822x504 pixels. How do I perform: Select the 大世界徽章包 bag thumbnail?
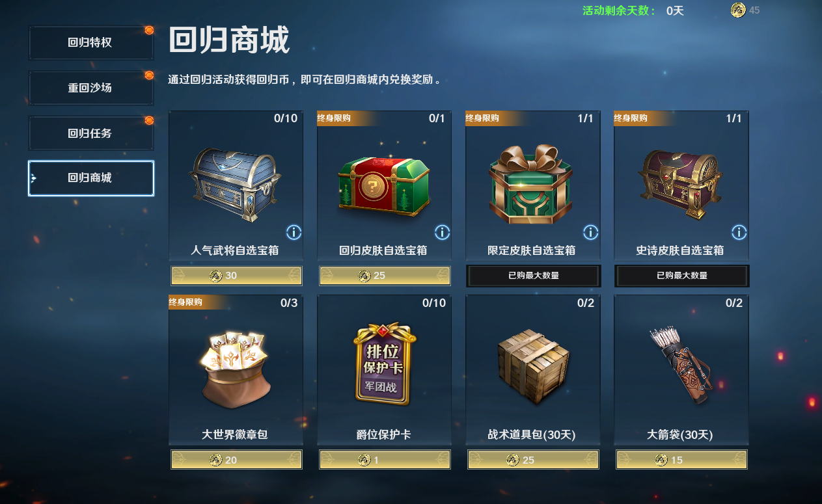[x=234, y=367]
